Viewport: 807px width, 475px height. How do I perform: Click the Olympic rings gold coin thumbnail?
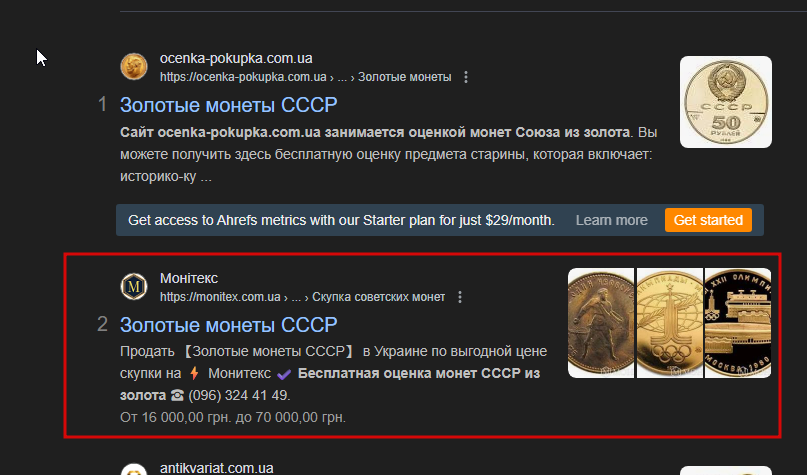(x=670, y=323)
